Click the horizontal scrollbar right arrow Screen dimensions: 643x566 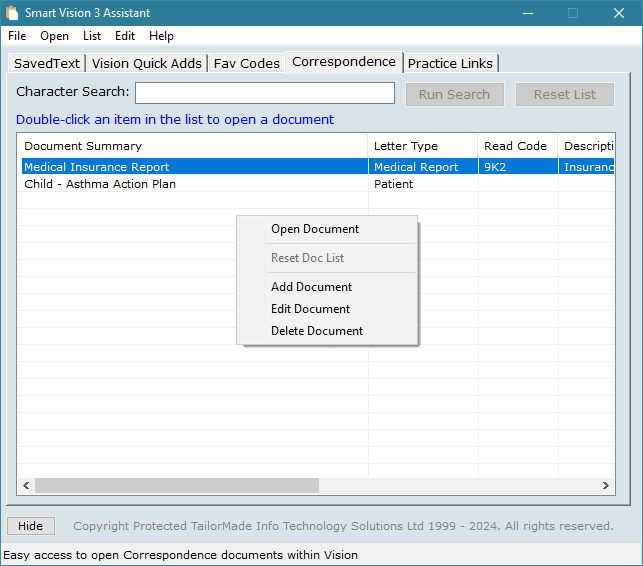[x=606, y=486]
